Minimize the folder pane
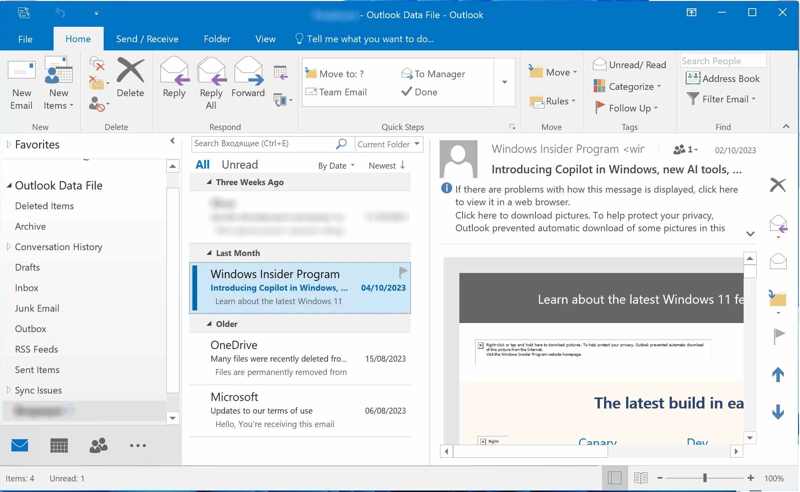800x492 pixels. point(172,141)
